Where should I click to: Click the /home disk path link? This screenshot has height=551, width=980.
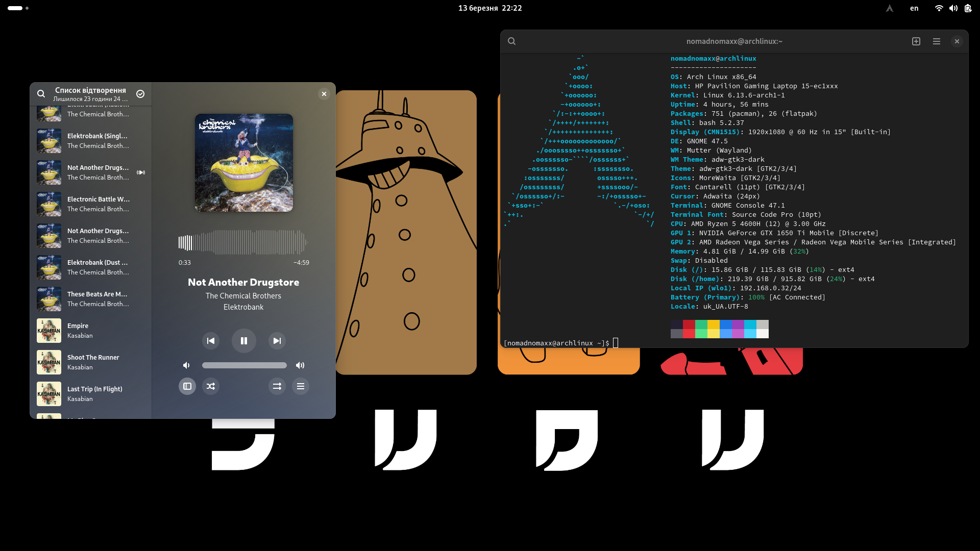(x=707, y=279)
